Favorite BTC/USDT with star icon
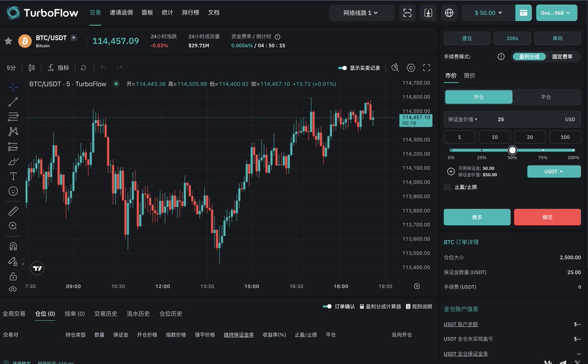588x364 pixels. point(8,41)
